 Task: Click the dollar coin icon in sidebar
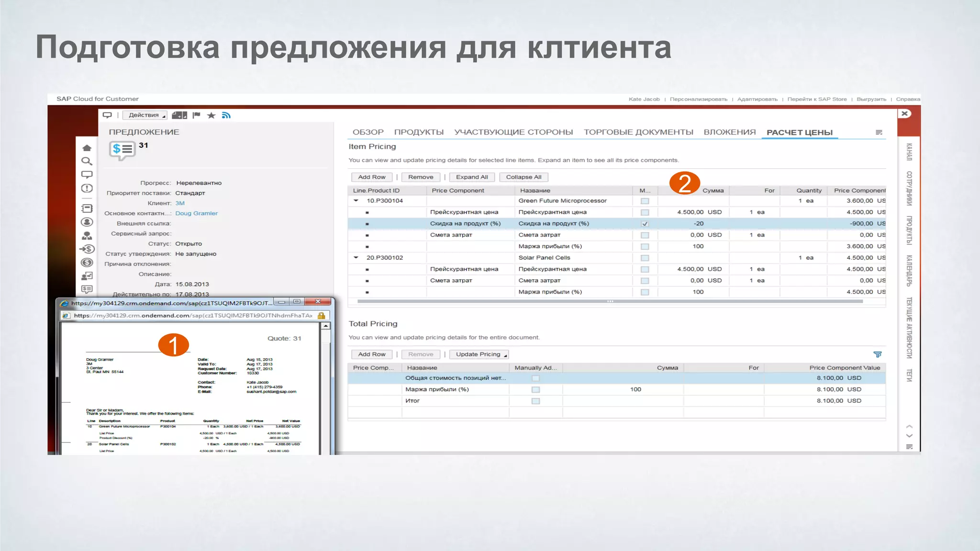87,262
